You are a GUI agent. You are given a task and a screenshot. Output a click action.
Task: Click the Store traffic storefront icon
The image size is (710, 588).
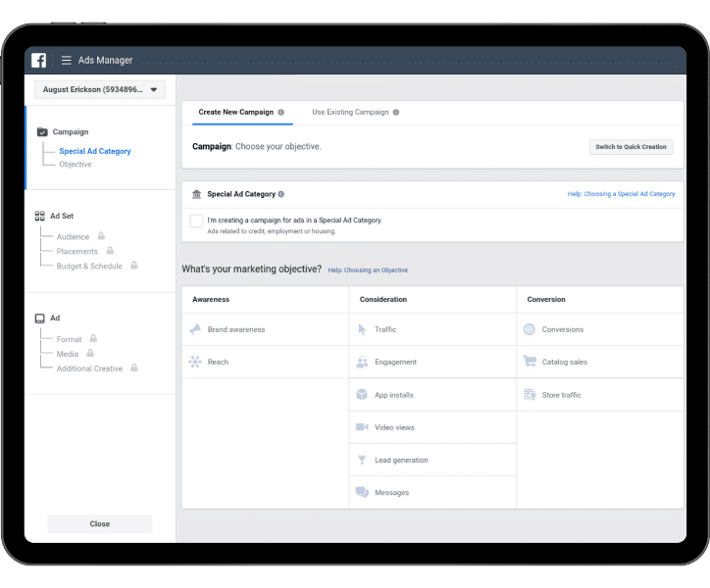[x=530, y=394]
